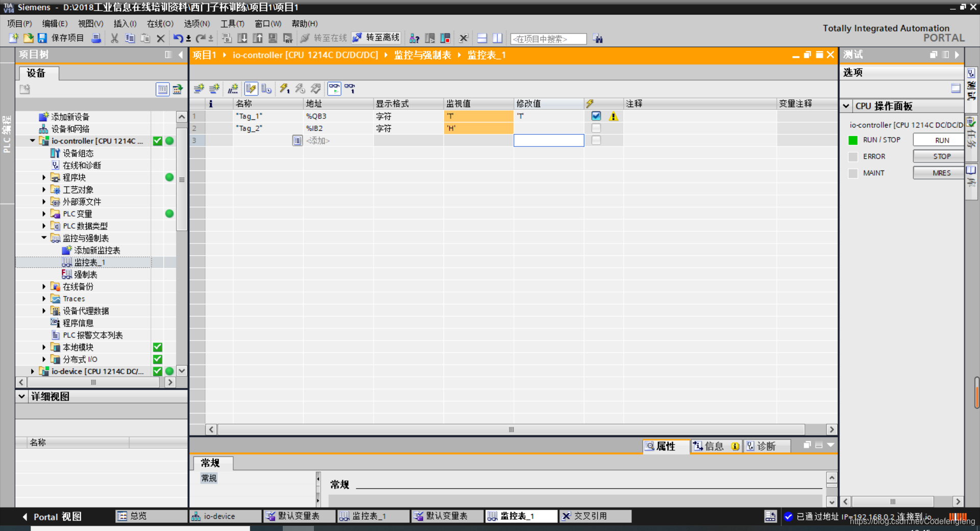Expand the 程序块 folder
980x531 pixels.
click(44, 178)
